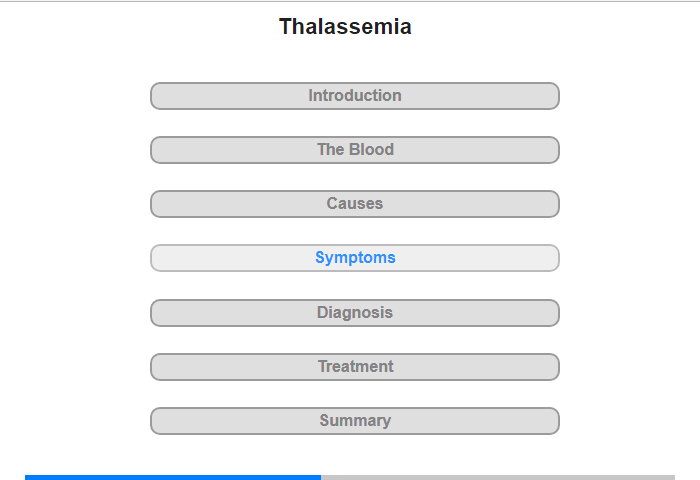Click where blue progress meets the gray track
The height and width of the screenshot is (480, 700).
[x=321, y=477]
